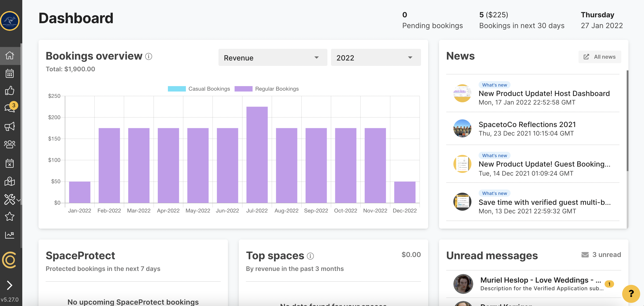The image size is (644, 306).
Task: Open the analytics chart icon
Action: point(10,234)
